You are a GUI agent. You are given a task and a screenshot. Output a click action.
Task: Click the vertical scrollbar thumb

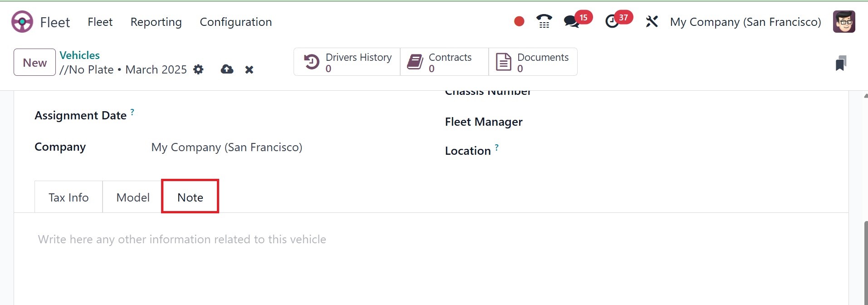[866, 262]
